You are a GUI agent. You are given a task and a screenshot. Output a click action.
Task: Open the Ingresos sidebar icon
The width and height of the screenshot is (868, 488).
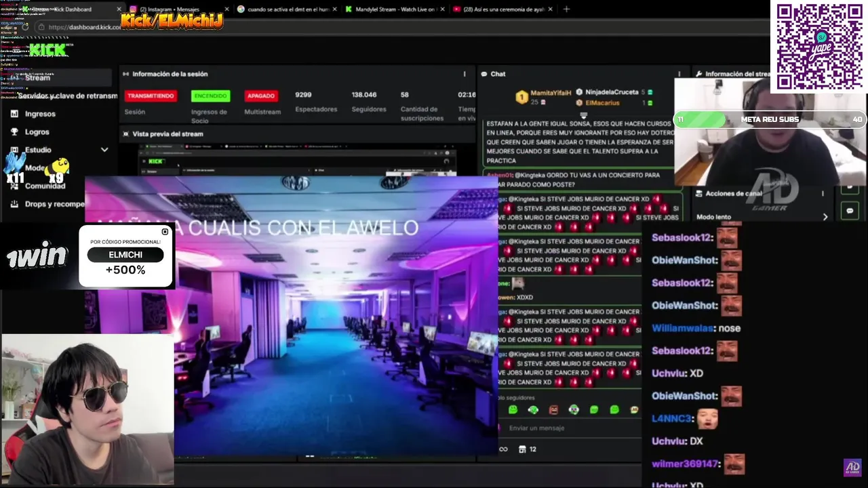pyautogui.click(x=14, y=114)
